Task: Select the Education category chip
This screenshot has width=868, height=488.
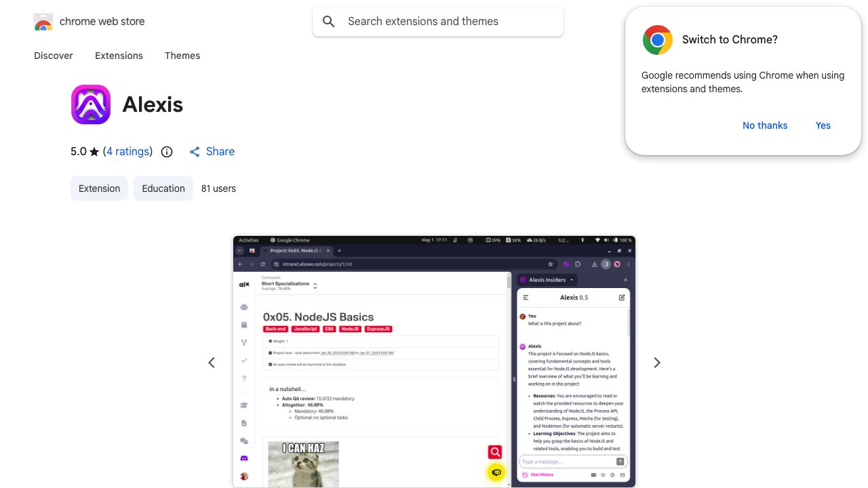Action: coord(163,188)
